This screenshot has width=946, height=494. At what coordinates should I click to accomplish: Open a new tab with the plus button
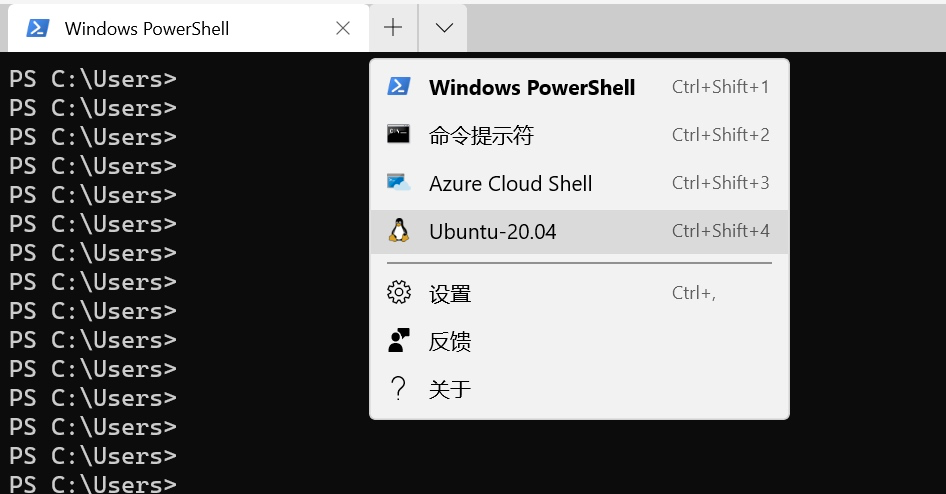(x=393, y=28)
